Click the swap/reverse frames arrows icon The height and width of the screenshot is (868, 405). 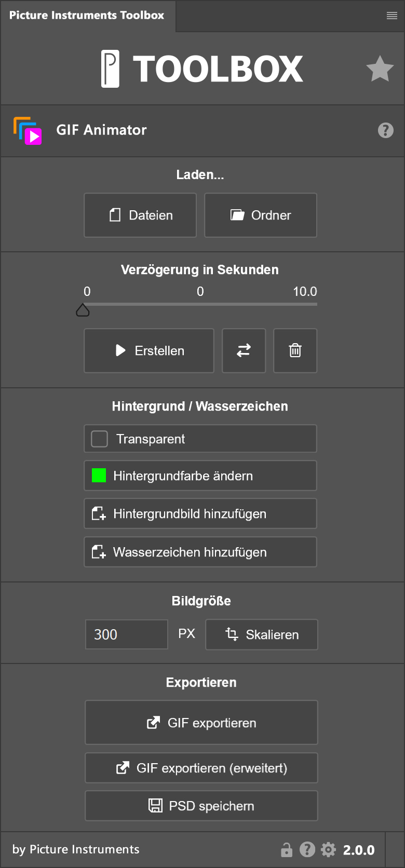pyautogui.click(x=244, y=350)
